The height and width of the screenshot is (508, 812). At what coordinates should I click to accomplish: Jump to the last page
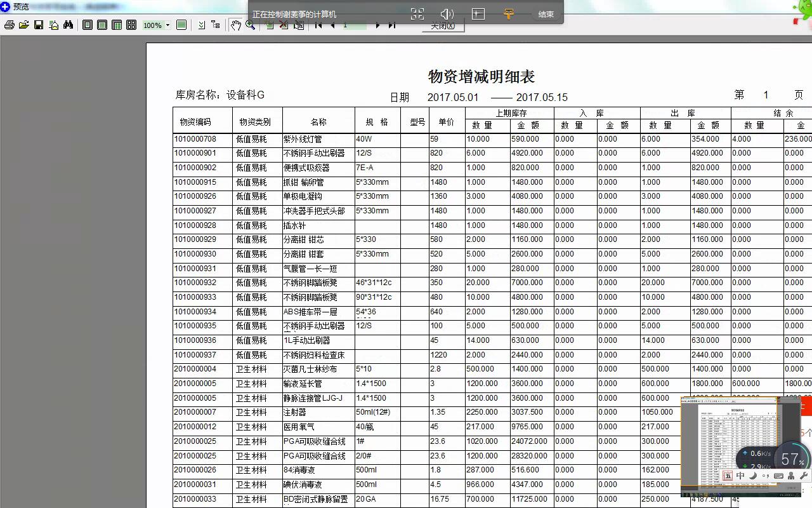coord(392,25)
